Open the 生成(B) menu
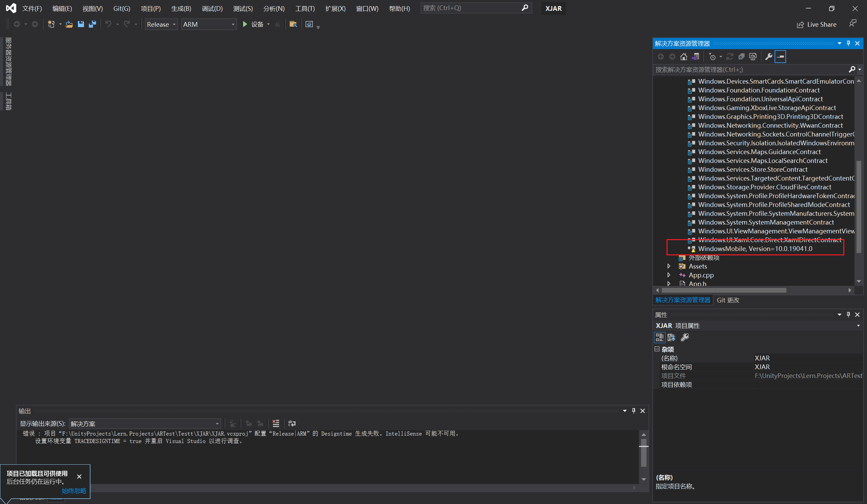 181,8
